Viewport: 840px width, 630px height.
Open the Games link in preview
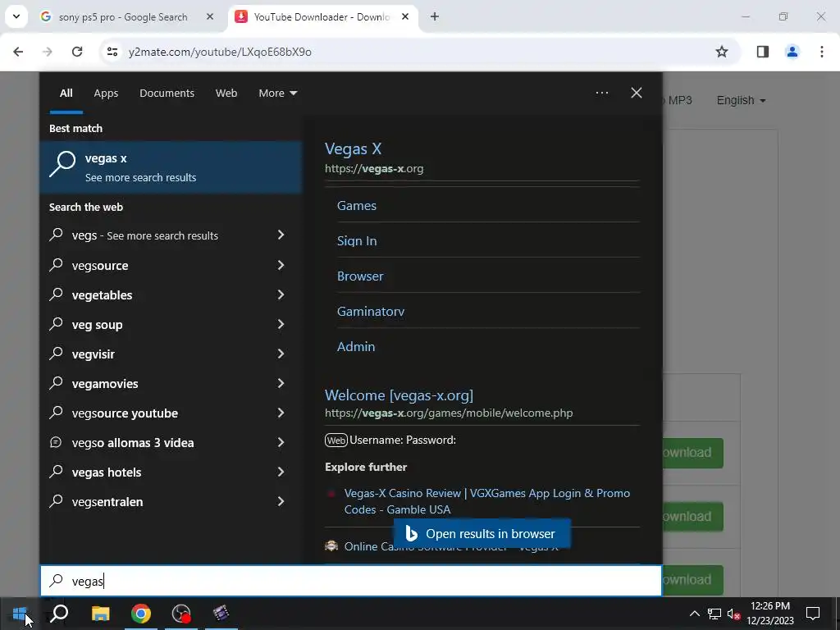(356, 205)
